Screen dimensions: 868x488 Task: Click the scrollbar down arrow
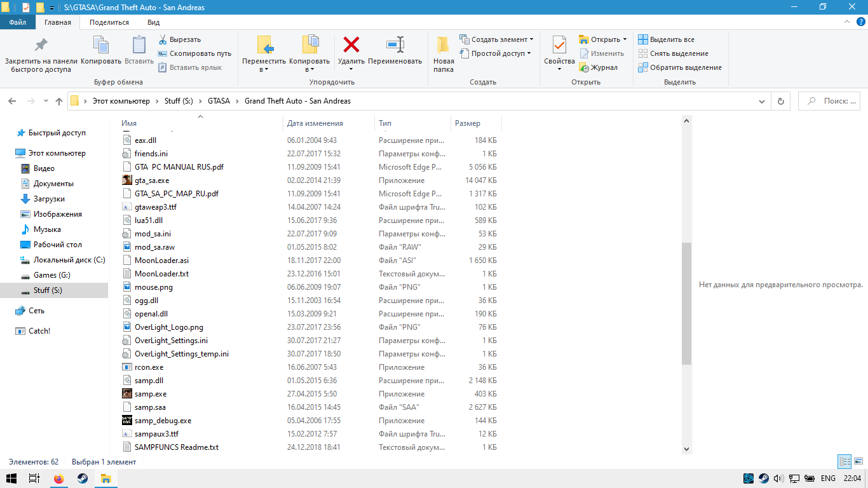(x=686, y=449)
